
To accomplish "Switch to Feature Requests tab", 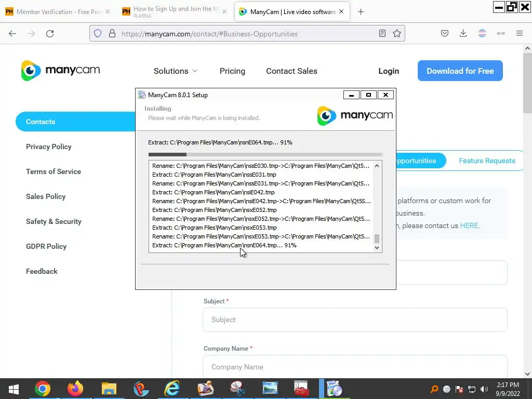I will [x=487, y=161].
